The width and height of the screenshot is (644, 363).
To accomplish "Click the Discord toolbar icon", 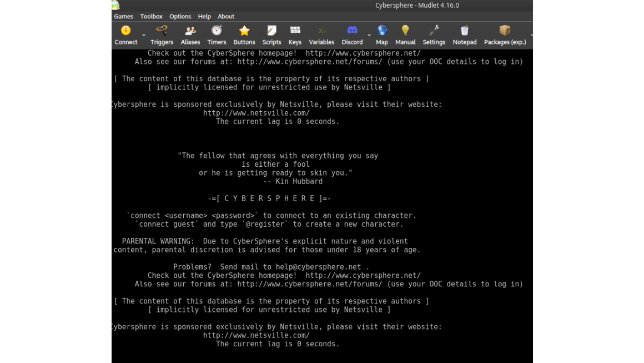I will tap(352, 35).
